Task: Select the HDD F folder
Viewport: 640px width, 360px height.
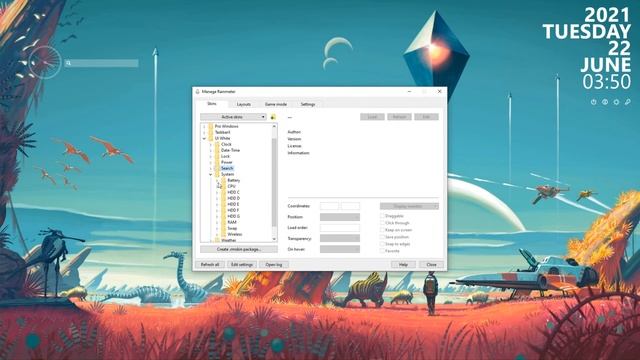Action: pyautogui.click(x=233, y=210)
